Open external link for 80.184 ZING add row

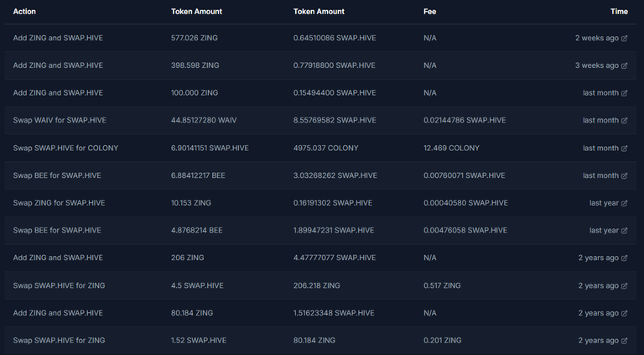pyautogui.click(x=624, y=314)
